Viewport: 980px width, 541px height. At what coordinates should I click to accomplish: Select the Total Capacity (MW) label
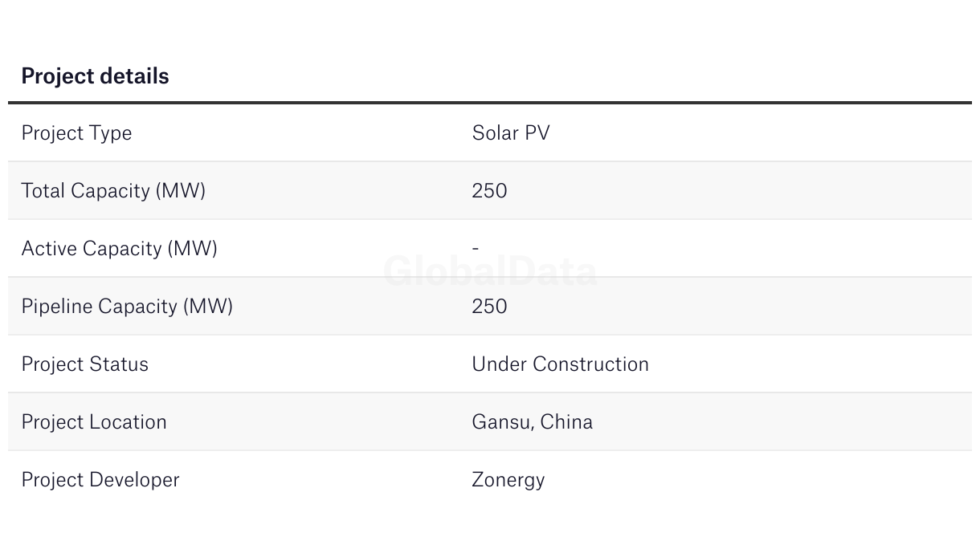pos(113,191)
